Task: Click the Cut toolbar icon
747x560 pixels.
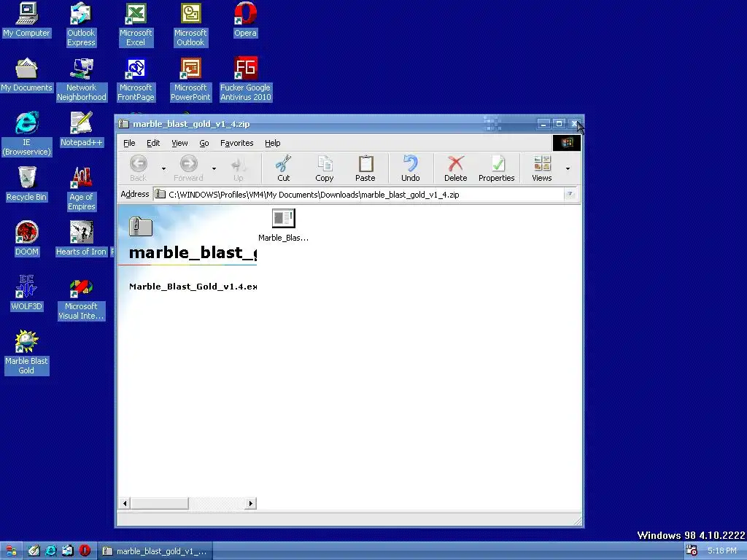Action: (x=284, y=168)
